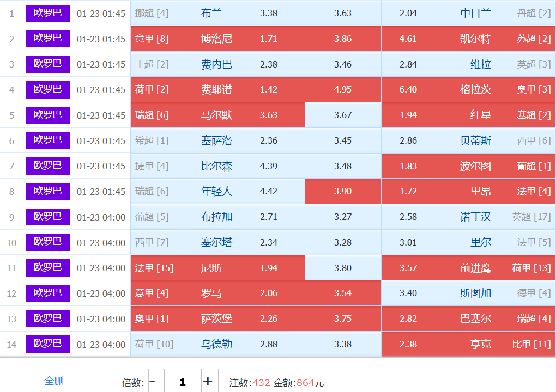Select 塞萨洛 home win at 2.36
This screenshot has height=392, width=556.
217,140
